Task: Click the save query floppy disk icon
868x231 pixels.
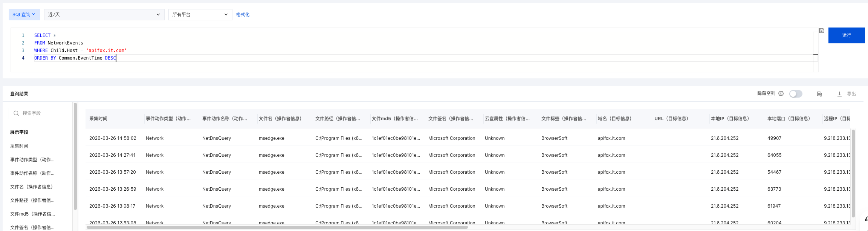Action: (822, 31)
